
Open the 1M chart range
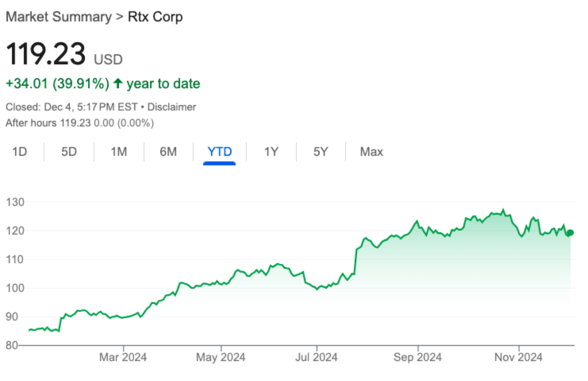point(119,152)
